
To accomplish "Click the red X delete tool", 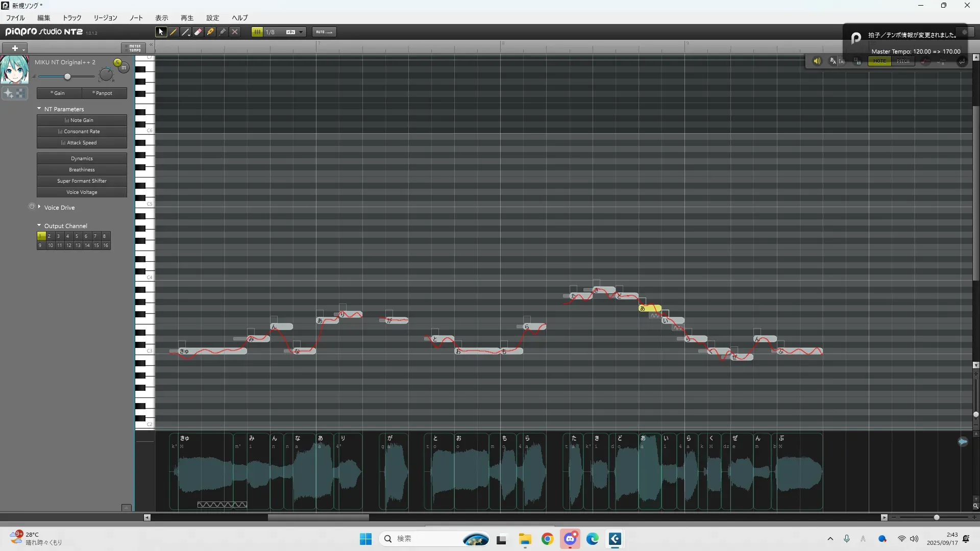I will 235,32.
